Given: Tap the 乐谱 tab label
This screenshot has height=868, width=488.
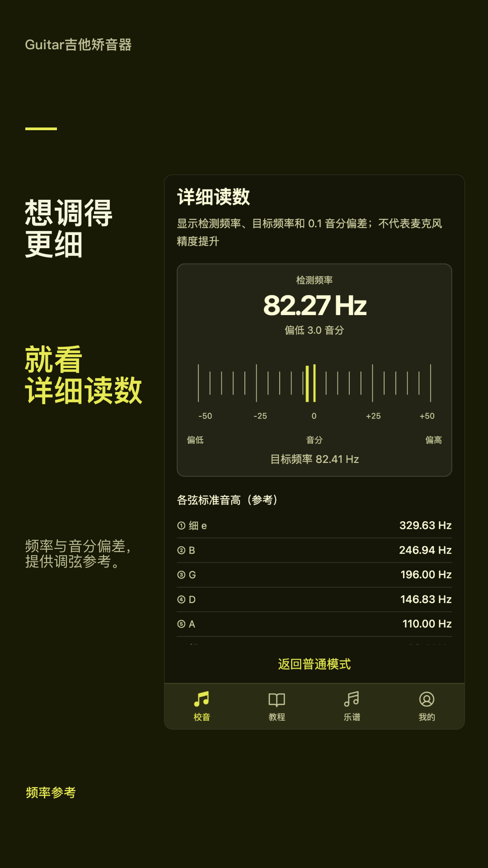Looking at the screenshot, I should pyautogui.click(x=352, y=717).
